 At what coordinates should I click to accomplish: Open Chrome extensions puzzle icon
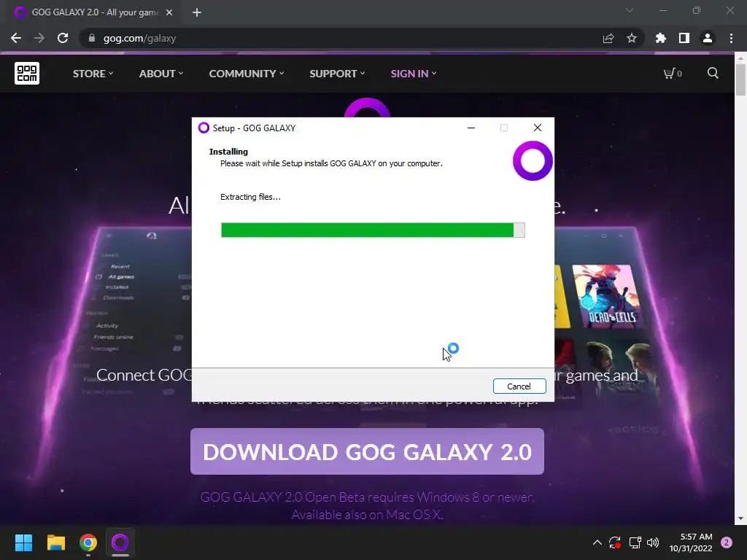pyautogui.click(x=661, y=38)
